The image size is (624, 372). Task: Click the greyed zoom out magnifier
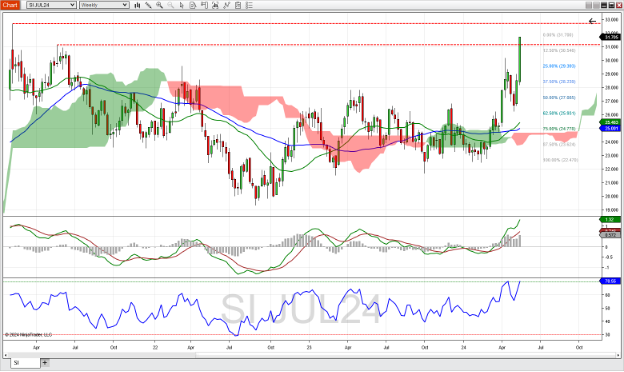click(170, 5)
